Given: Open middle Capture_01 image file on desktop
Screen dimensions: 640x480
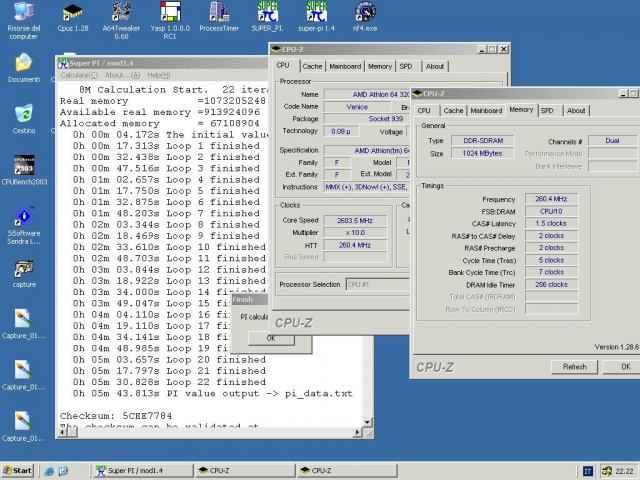Looking at the screenshot, I should pyautogui.click(x=23, y=376).
